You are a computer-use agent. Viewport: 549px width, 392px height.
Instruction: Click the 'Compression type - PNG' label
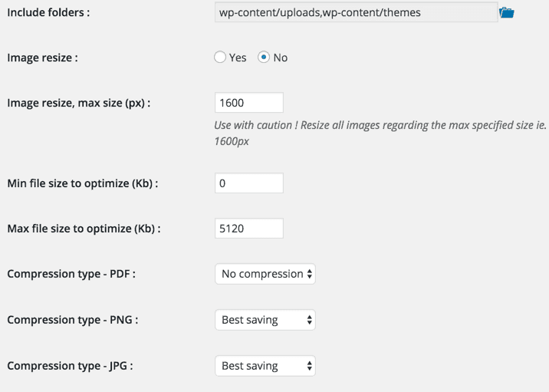click(x=72, y=320)
